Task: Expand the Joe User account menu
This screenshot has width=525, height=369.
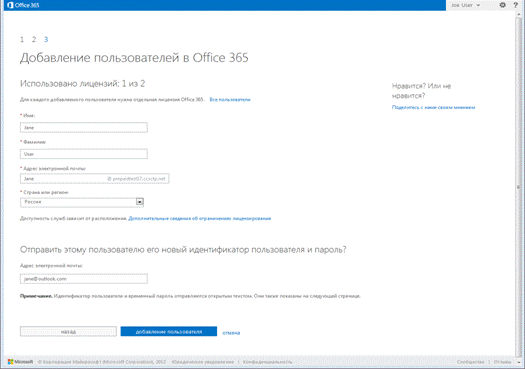Action: tap(465, 5)
